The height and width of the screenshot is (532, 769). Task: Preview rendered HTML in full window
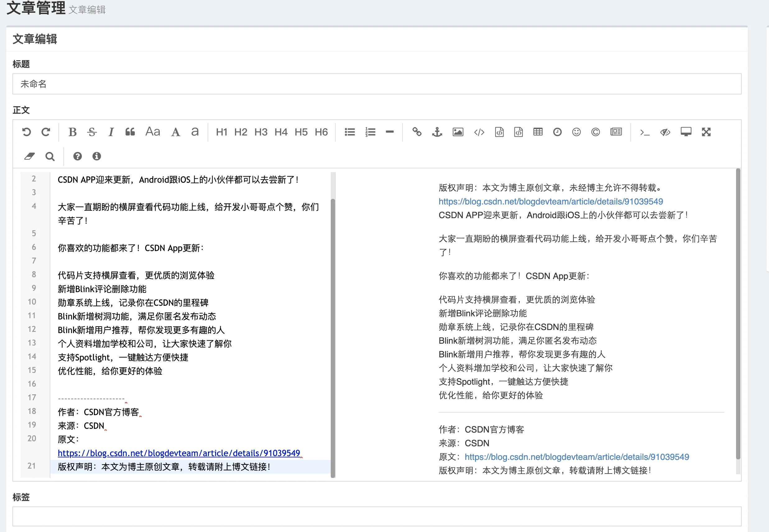pyautogui.click(x=686, y=132)
